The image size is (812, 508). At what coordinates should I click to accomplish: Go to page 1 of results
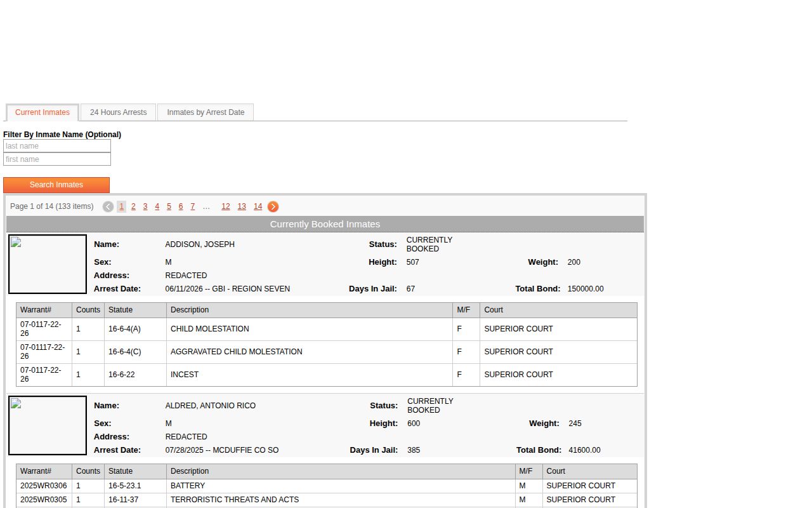point(121,206)
